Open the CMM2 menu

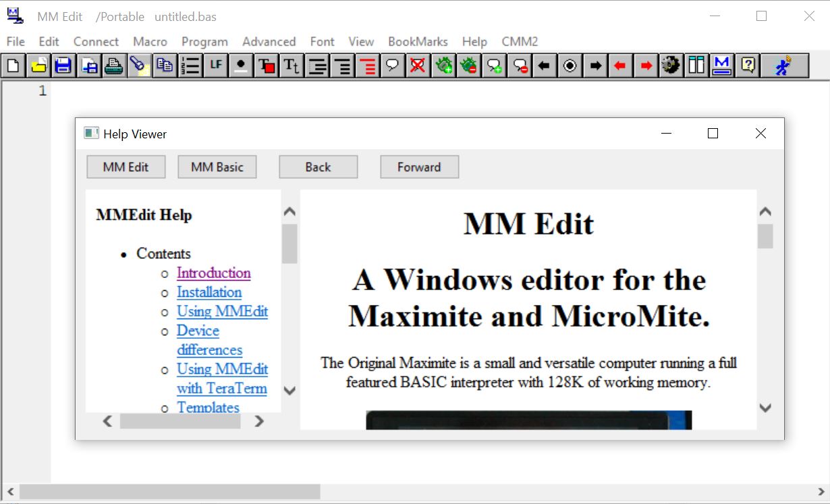coord(520,42)
